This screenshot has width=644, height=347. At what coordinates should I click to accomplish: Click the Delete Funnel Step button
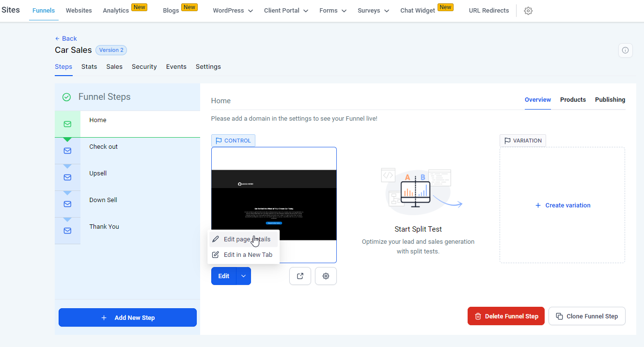pyautogui.click(x=506, y=316)
